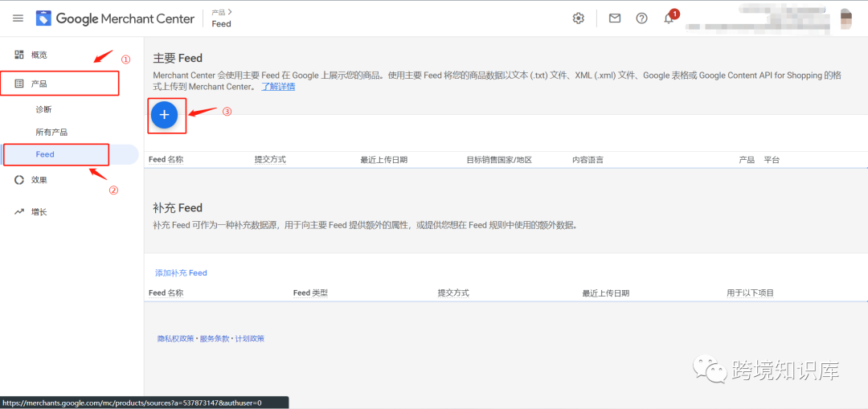Click the 概览 overview dashboard icon

point(19,54)
